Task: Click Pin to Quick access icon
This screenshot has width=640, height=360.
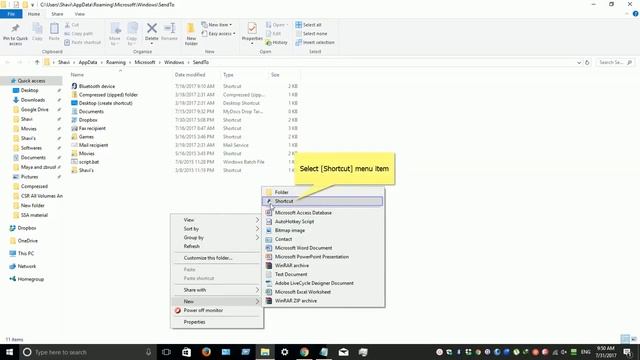Action: tap(16, 29)
